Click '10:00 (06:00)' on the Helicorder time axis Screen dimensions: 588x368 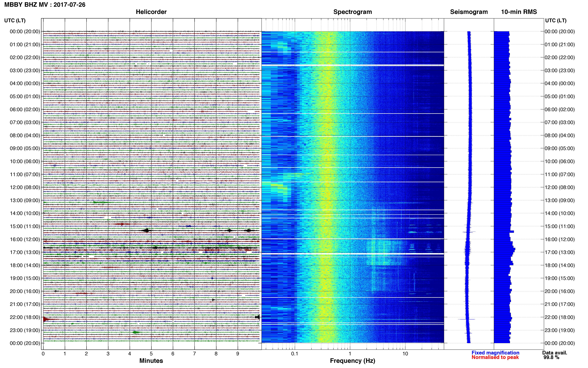point(25,161)
